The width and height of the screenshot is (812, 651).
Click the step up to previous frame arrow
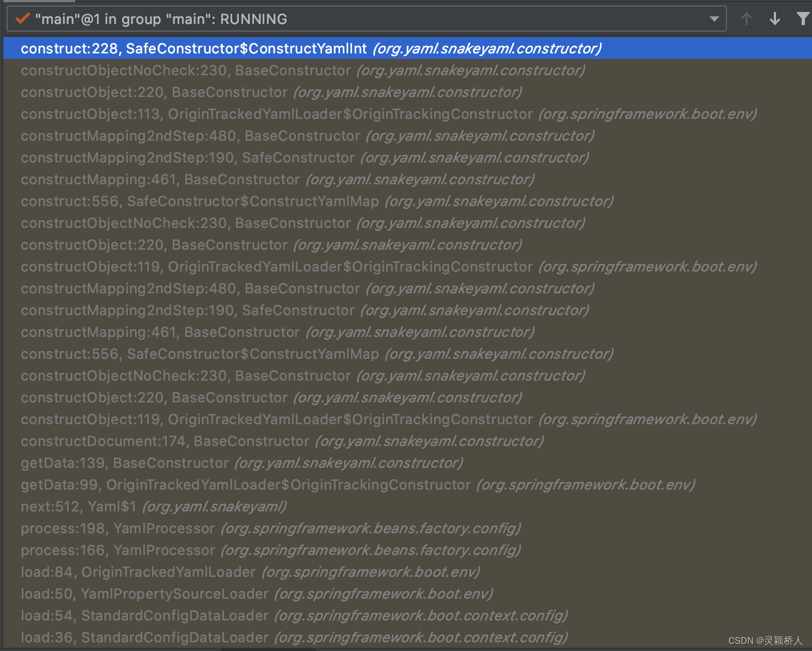[746, 18]
